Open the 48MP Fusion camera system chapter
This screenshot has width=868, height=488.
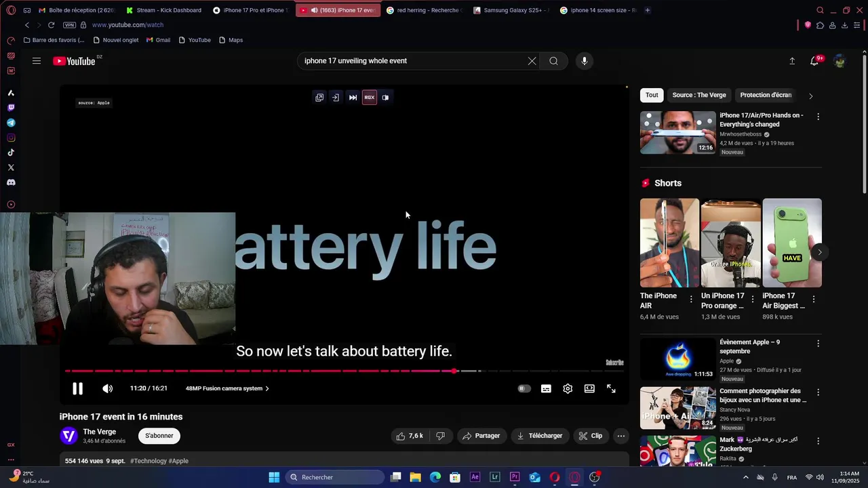pyautogui.click(x=227, y=388)
